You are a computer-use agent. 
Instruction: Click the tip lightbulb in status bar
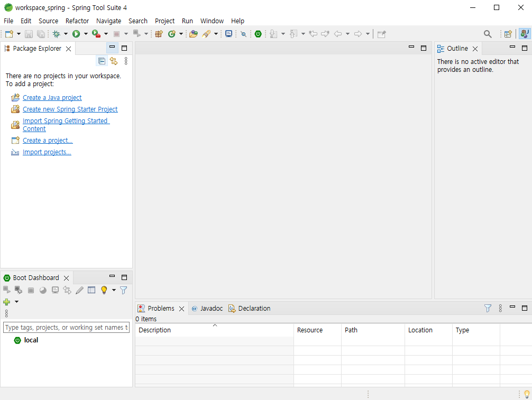pos(527,394)
